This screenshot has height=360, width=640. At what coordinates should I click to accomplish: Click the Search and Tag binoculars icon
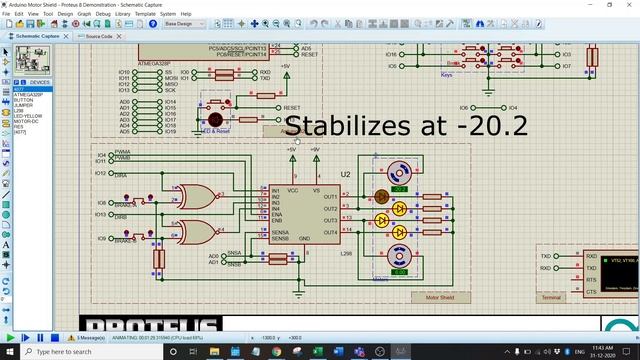[x=480, y=24]
